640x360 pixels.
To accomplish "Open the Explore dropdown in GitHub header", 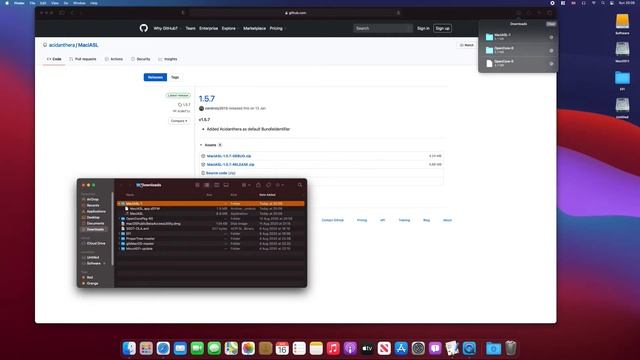I will [230, 28].
